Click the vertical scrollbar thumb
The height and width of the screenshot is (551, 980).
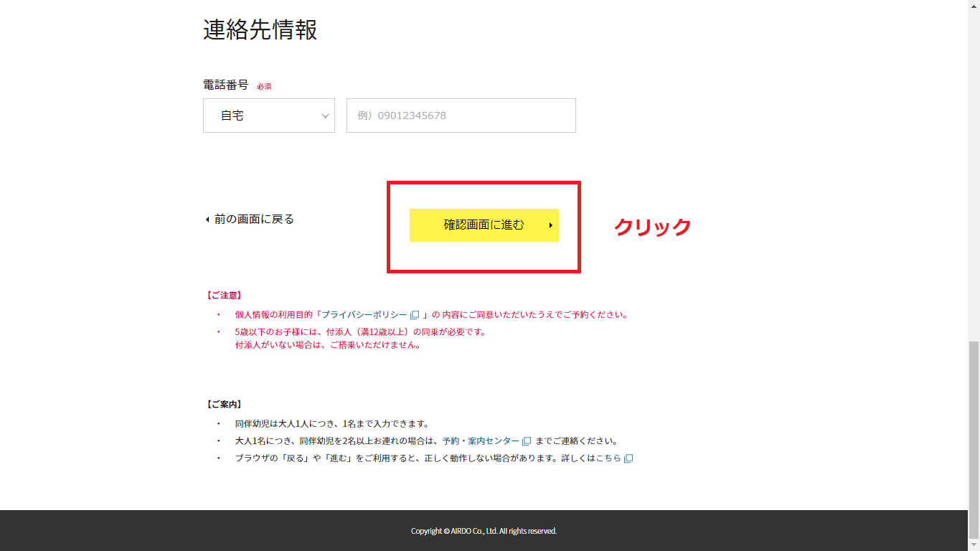coord(974,438)
